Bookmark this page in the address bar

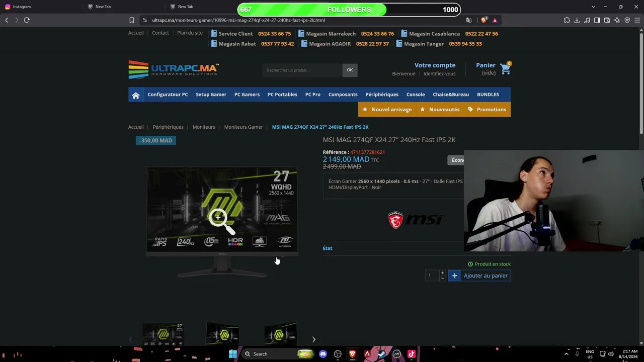point(132,20)
